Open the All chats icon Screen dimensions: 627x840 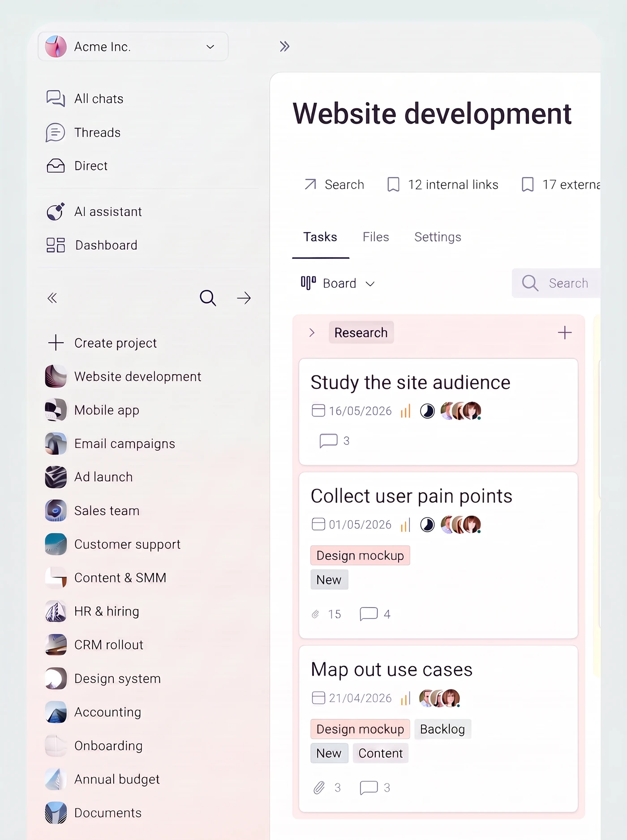click(56, 99)
